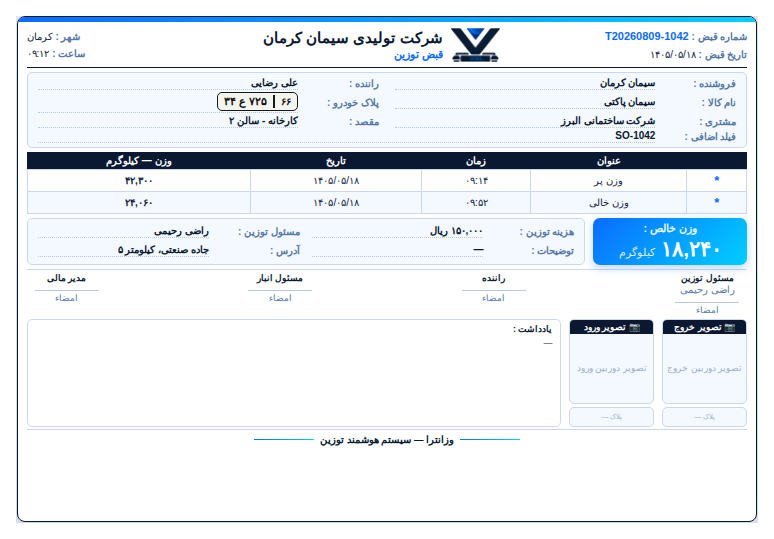Click the vehicle license plate box
Image resolution: width=774 pixels, height=539 pixels.
tap(257, 102)
